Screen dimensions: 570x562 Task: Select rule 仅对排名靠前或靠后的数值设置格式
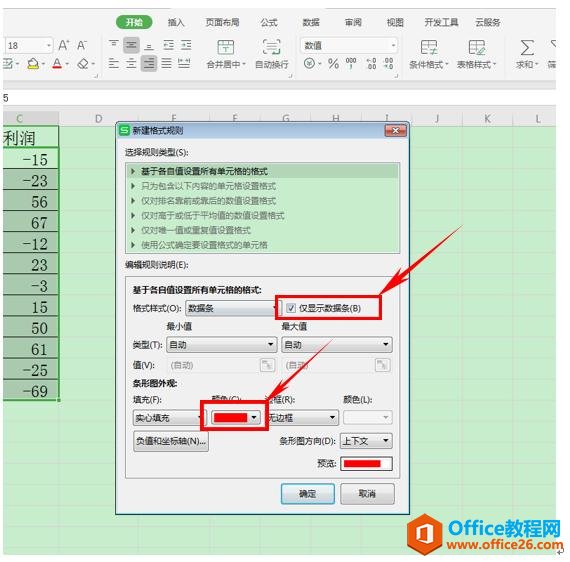[262, 201]
